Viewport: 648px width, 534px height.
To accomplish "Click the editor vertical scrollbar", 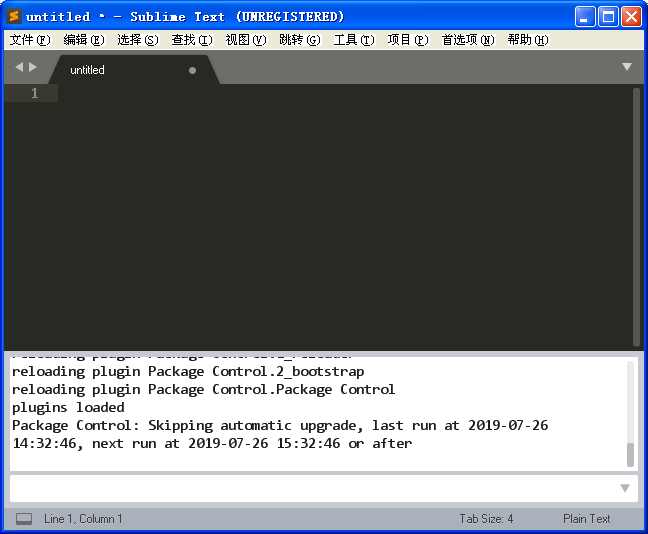I will coord(636,217).
